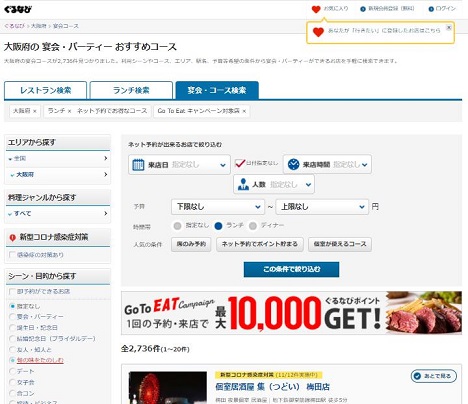Enable the infection countermeasures checkbox
The height and width of the screenshot is (404, 468).
click(x=12, y=255)
